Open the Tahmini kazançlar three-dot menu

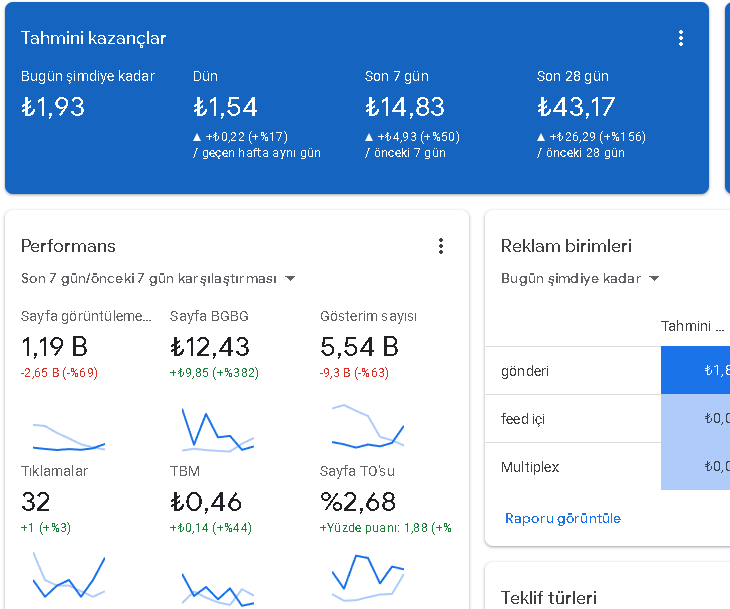coord(681,38)
